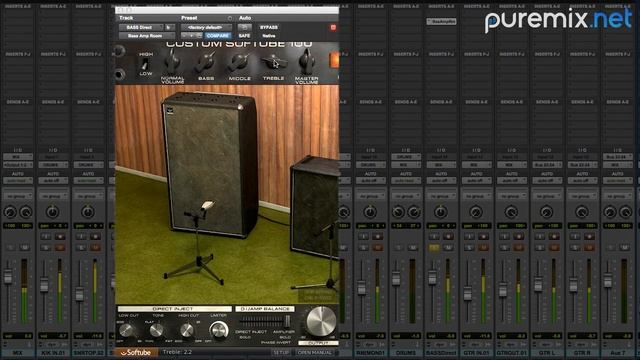Click the orange power lamp on the amp

click(334, 60)
